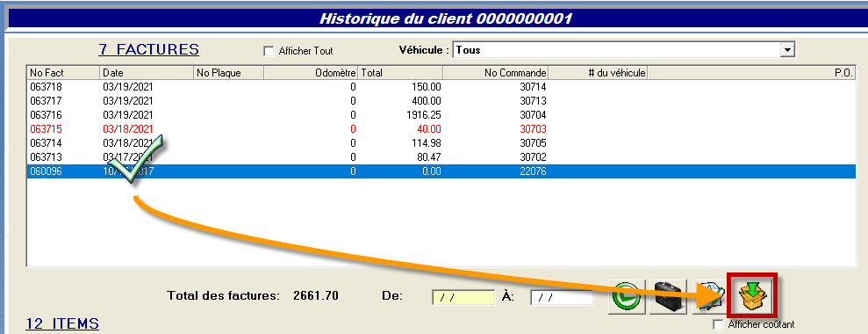Image resolution: width=868 pixels, height=334 pixels.
Task: Open the Véhicule dropdown arrow
Action: point(787,50)
